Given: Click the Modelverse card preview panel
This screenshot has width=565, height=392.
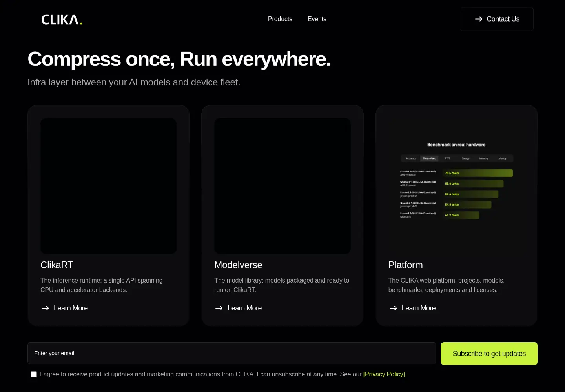Looking at the screenshot, I should (282, 186).
